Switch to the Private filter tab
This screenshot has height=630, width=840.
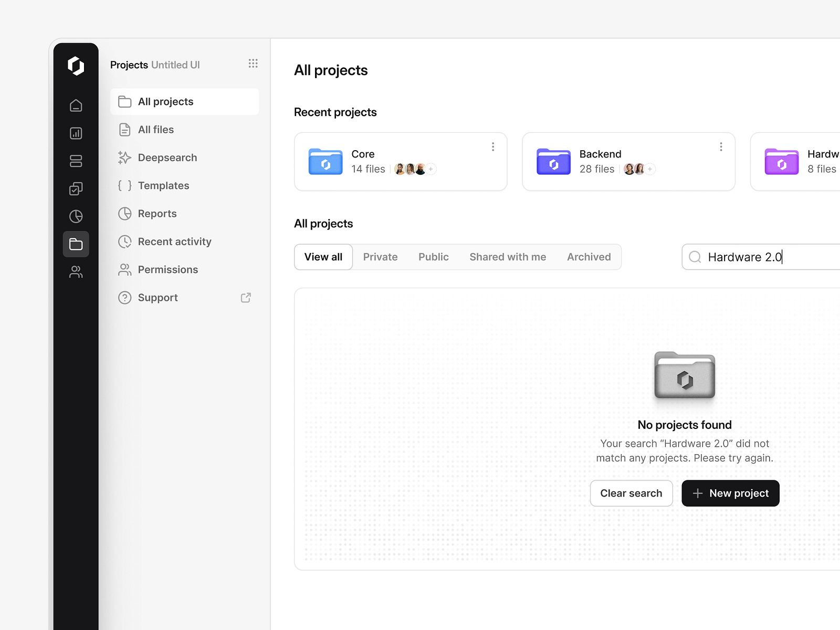tap(380, 257)
